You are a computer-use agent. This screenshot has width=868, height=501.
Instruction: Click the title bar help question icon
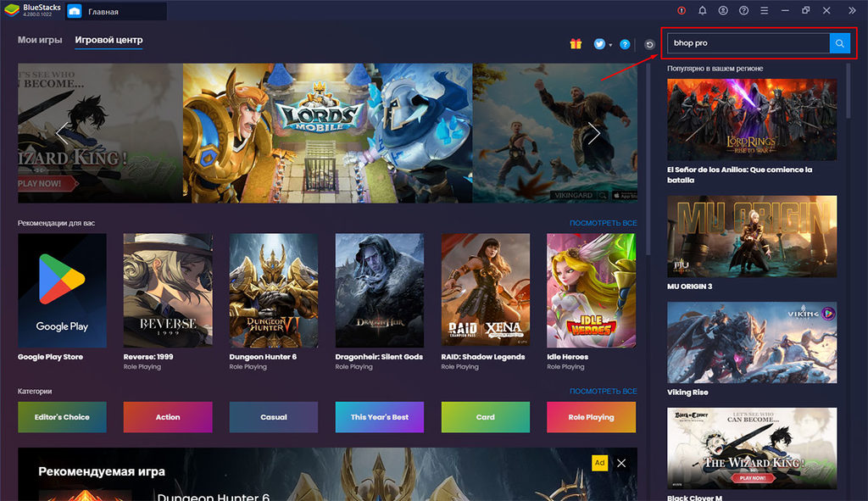tap(743, 10)
